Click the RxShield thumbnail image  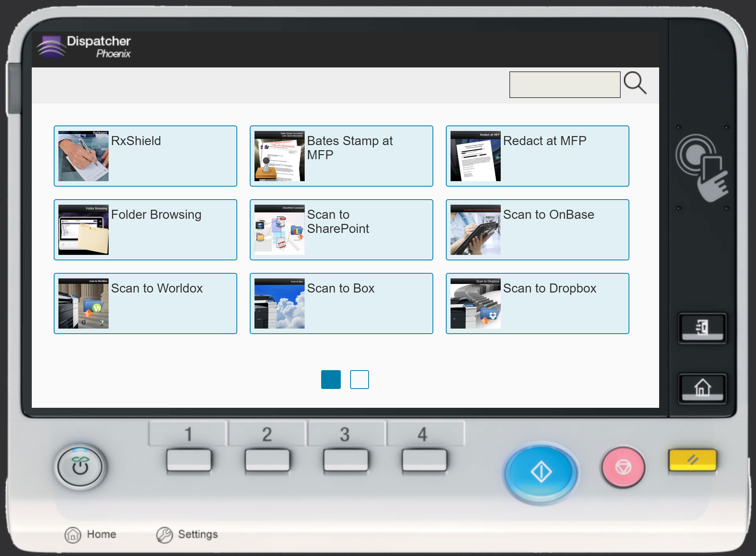pyautogui.click(x=84, y=156)
